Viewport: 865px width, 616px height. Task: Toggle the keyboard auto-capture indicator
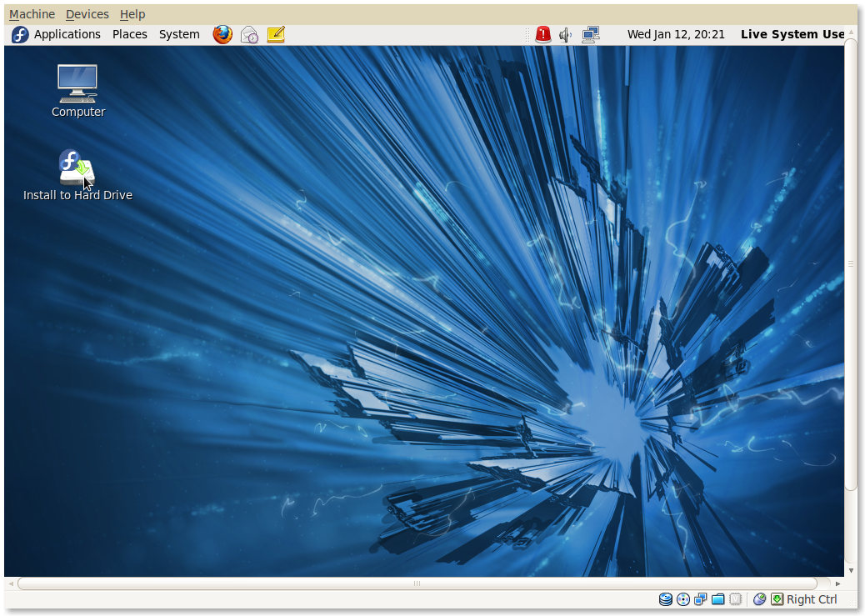tap(777, 599)
